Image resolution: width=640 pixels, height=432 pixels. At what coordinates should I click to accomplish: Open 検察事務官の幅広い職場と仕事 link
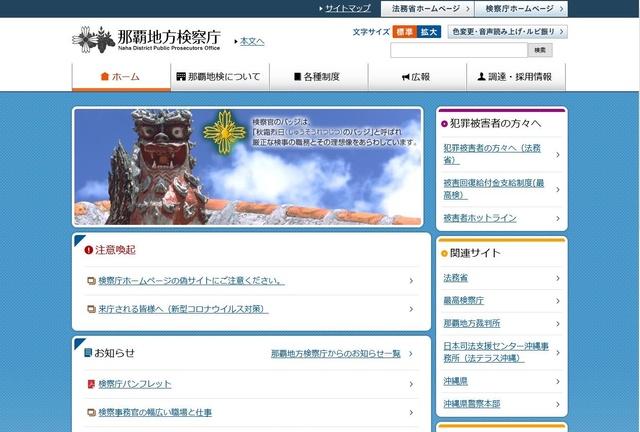click(x=155, y=412)
